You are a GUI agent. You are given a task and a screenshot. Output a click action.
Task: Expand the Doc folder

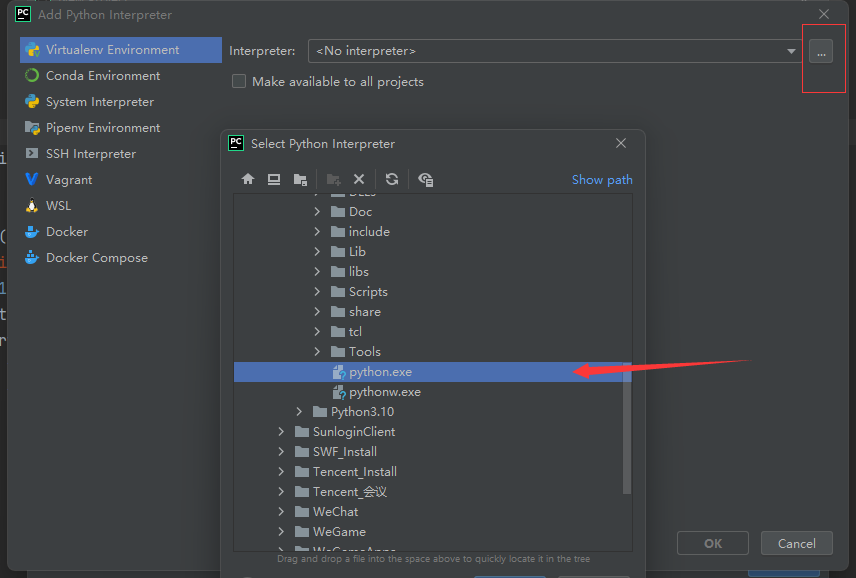[x=317, y=211]
